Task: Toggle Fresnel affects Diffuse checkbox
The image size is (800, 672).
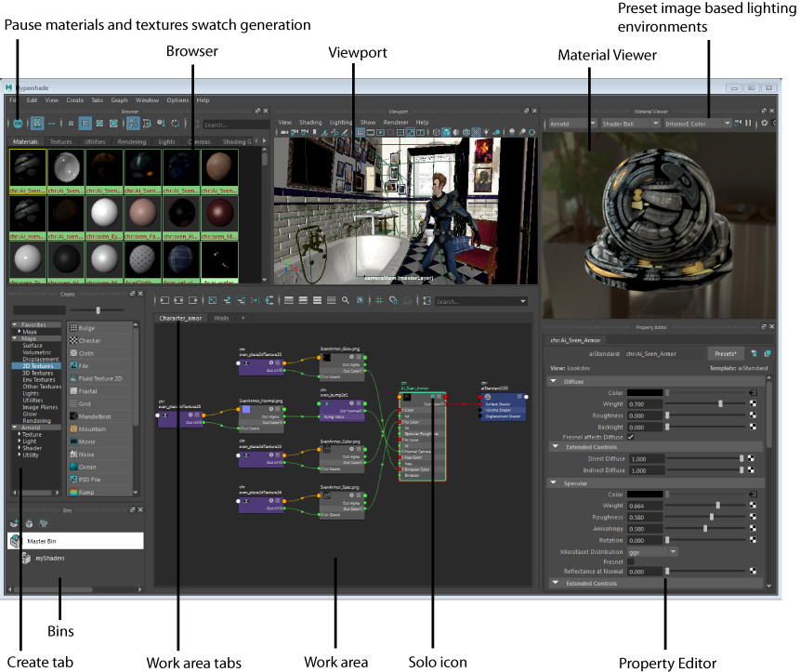Action: pyautogui.click(x=631, y=437)
